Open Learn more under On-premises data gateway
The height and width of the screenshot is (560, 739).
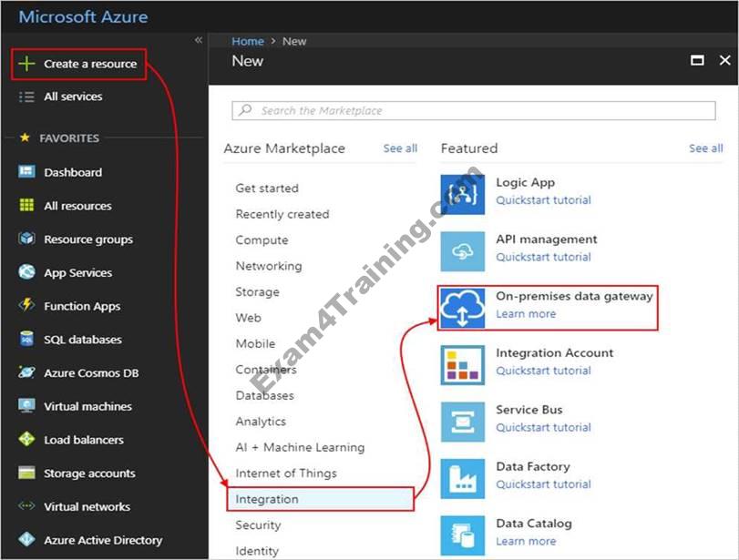tap(526, 313)
